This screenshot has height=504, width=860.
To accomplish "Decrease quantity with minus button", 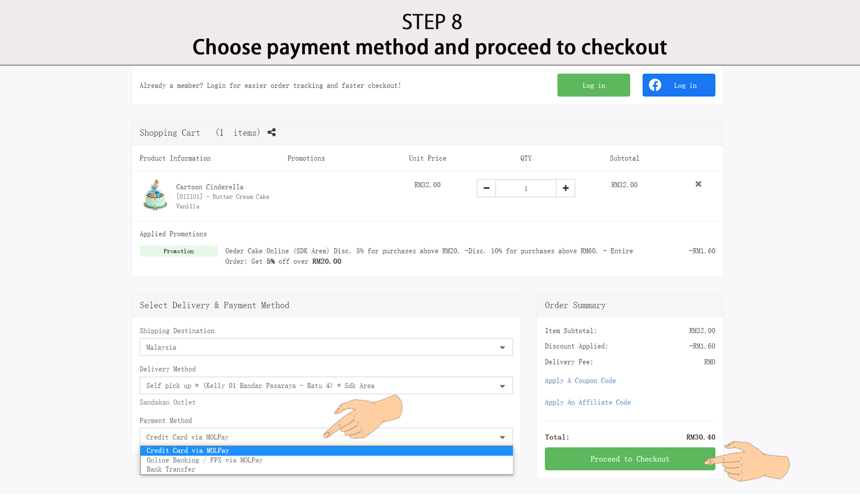I will (486, 188).
